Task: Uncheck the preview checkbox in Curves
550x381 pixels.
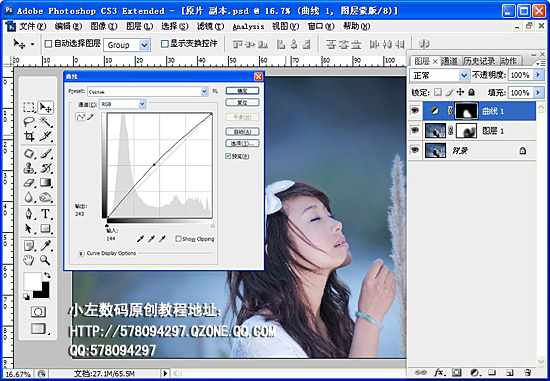Action: tap(228, 156)
